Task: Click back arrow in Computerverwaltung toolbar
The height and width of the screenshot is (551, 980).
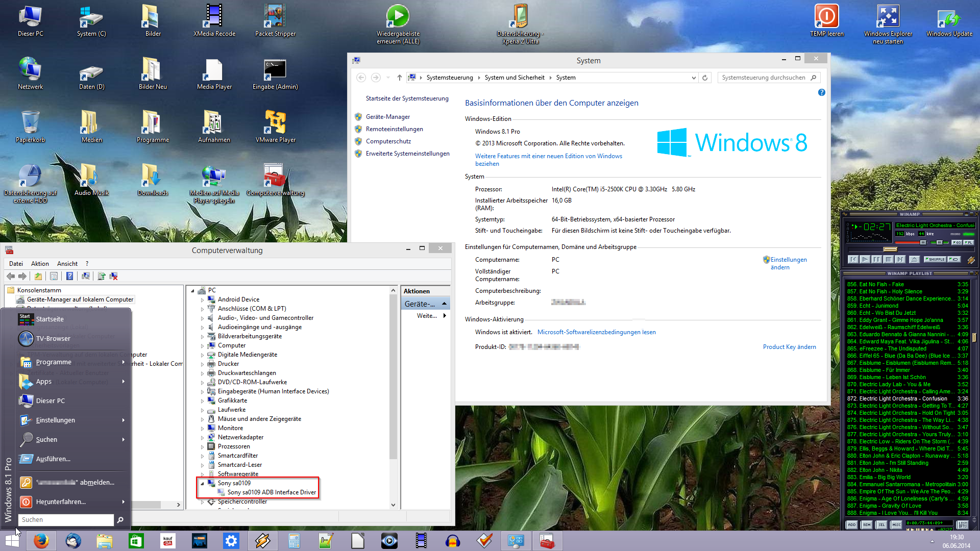Action: click(11, 276)
